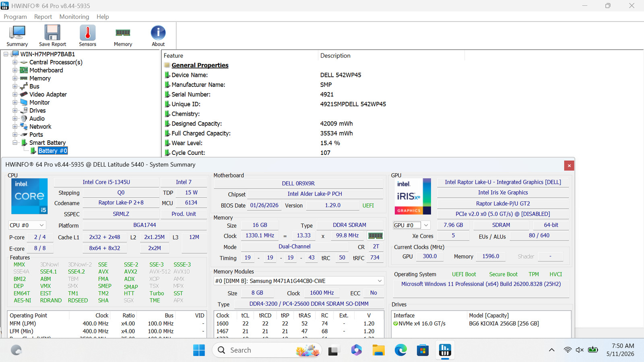Click HWiNFO icon on taskbar

tap(445, 350)
